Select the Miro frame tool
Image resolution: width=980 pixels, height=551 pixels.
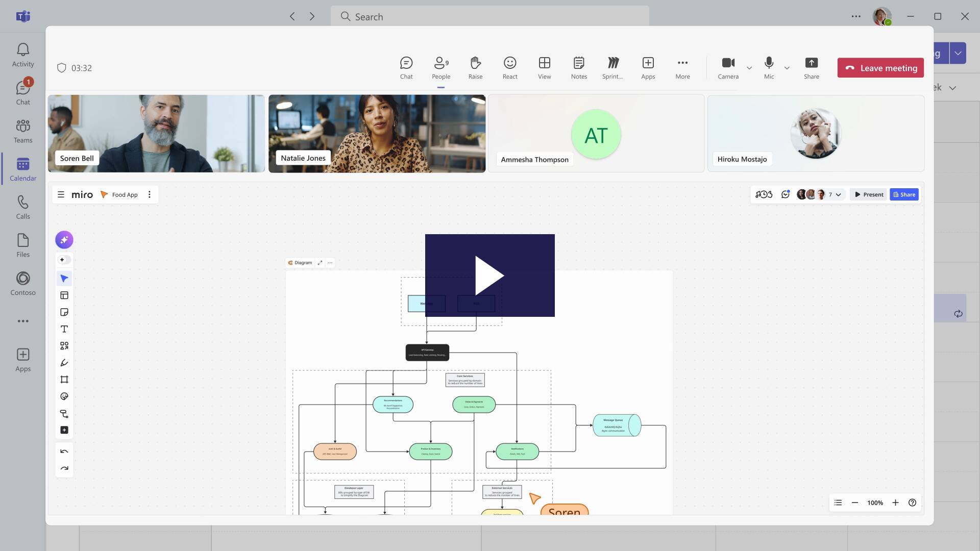pos(64,380)
